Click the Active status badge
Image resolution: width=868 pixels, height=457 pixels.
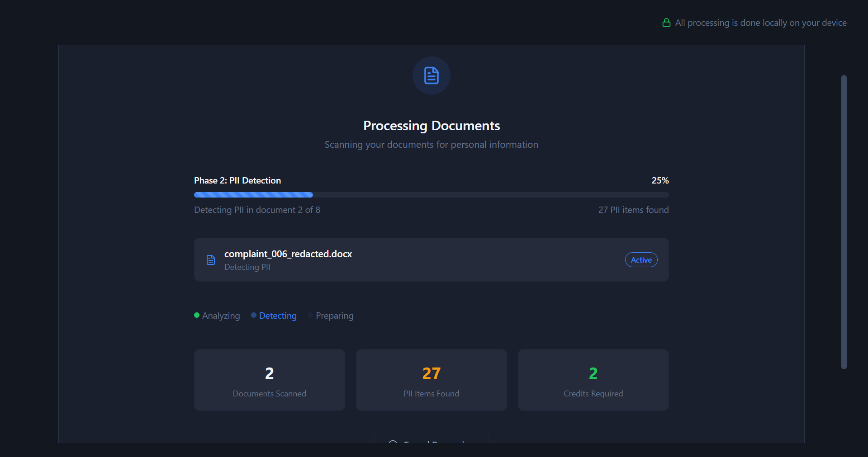pyautogui.click(x=641, y=260)
